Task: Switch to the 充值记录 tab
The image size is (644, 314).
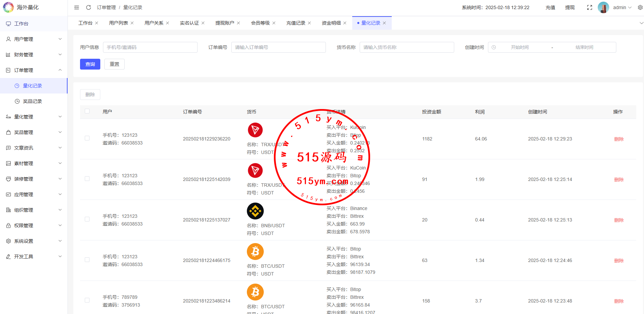Action: pyautogui.click(x=295, y=23)
